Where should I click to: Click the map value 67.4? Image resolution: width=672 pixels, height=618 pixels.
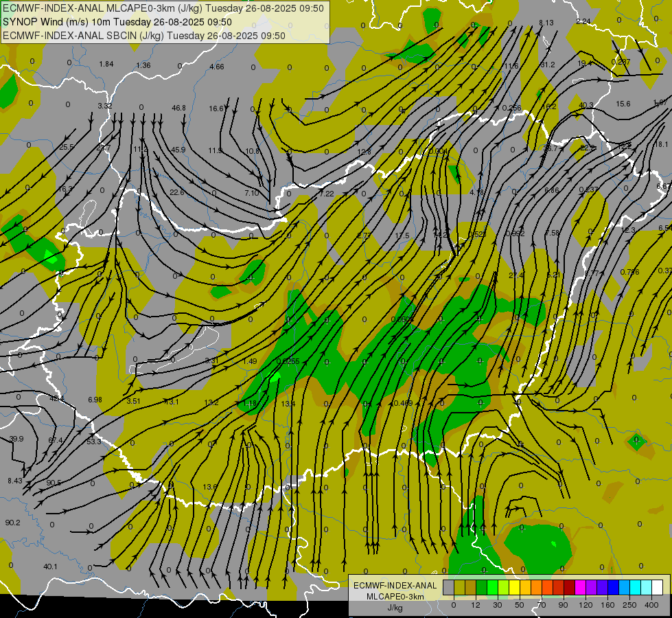[x=56, y=440]
